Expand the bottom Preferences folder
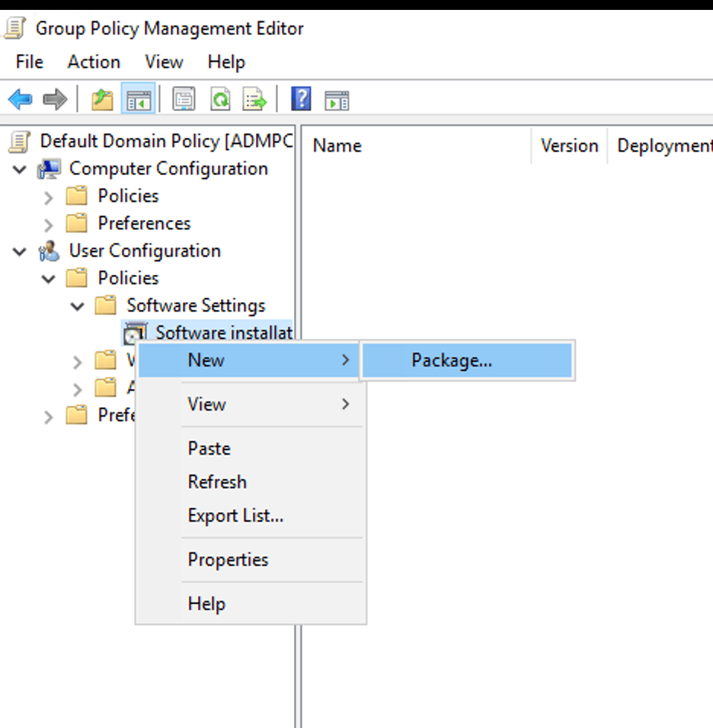 (47, 415)
